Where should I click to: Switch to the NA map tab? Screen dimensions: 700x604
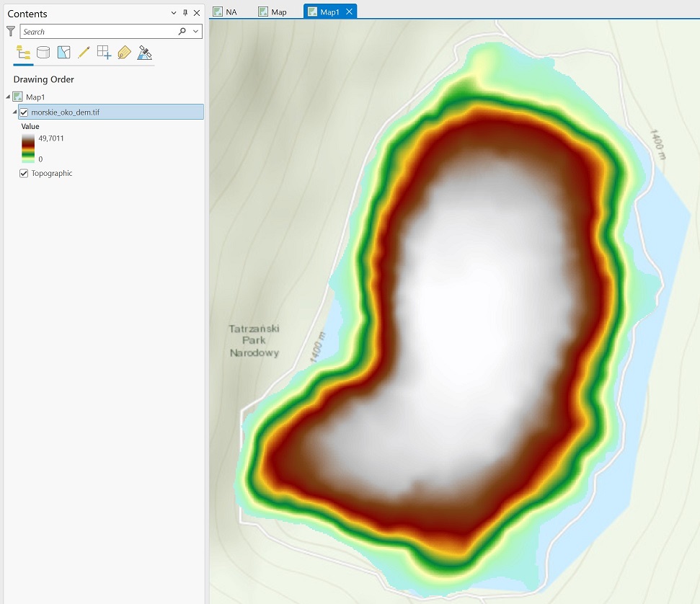pos(231,12)
